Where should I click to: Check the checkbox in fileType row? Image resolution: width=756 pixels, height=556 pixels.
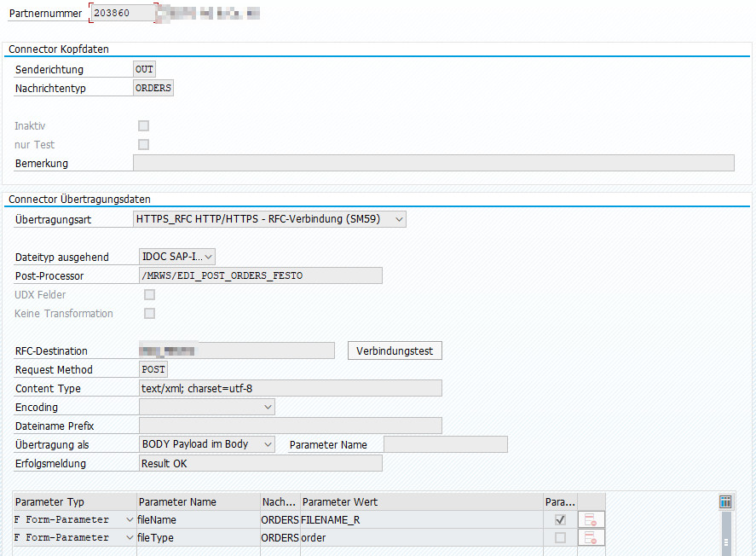(x=559, y=537)
